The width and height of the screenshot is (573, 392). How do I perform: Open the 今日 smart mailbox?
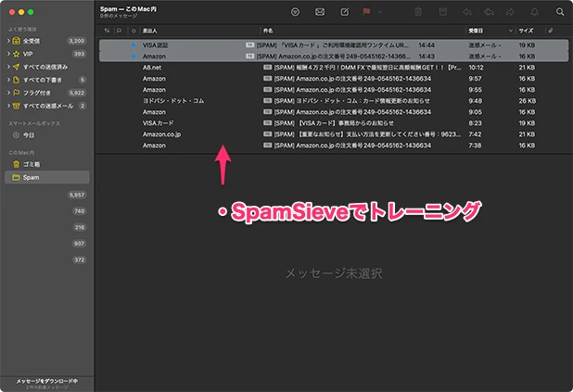(x=30, y=135)
